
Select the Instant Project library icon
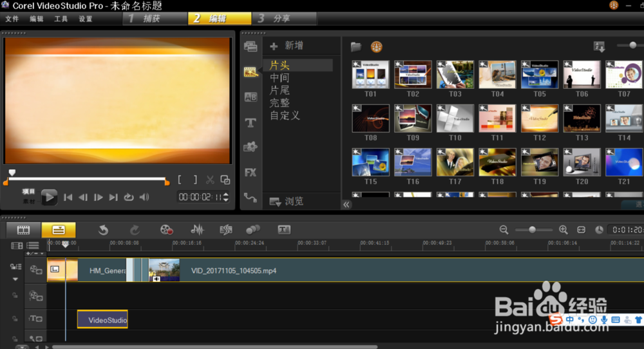(251, 72)
